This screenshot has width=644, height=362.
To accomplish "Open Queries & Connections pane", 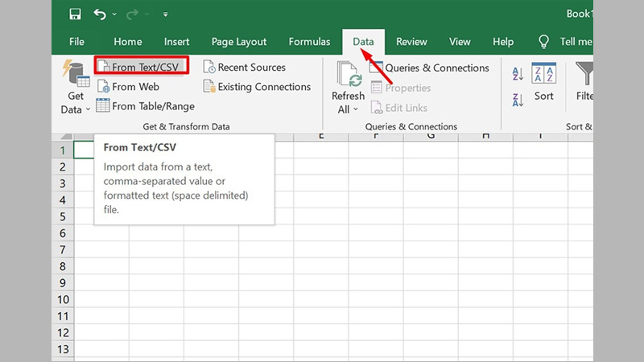I will [430, 68].
